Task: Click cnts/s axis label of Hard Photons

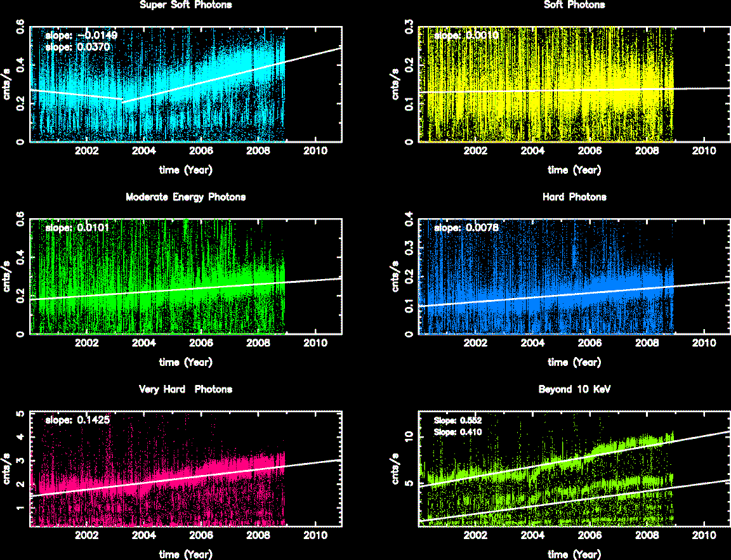Action: tap(396, 277)
